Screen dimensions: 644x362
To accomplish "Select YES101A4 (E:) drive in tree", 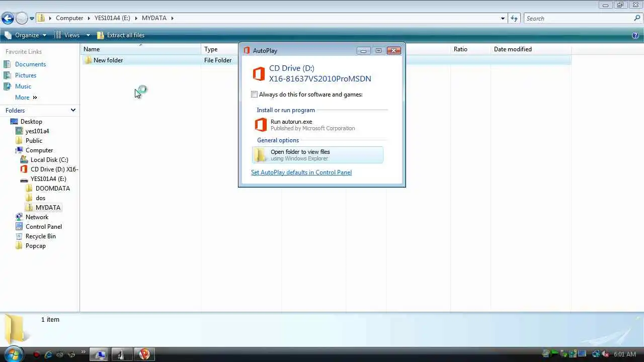I will tap(48, 179).
